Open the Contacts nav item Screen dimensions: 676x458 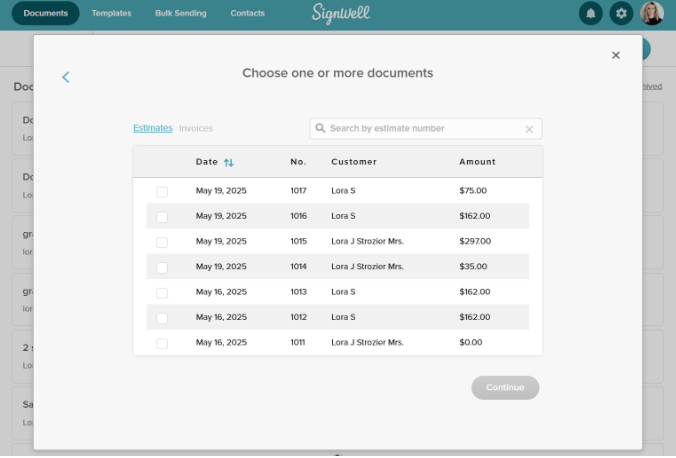(x=247, y=13)
